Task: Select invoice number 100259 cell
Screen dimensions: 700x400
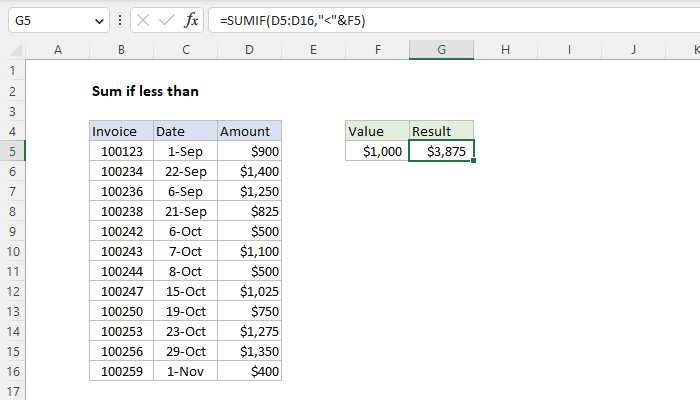Action: click(120, 371)
